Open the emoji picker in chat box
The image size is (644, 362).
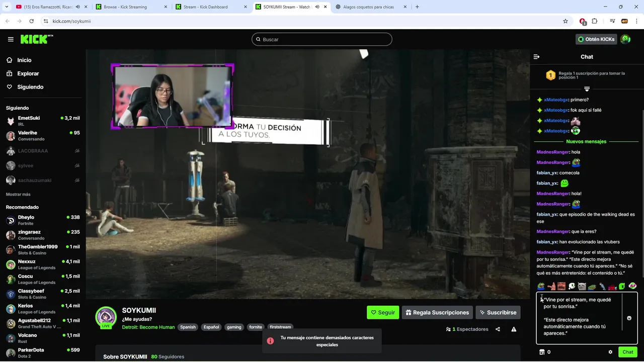(629, 318)
